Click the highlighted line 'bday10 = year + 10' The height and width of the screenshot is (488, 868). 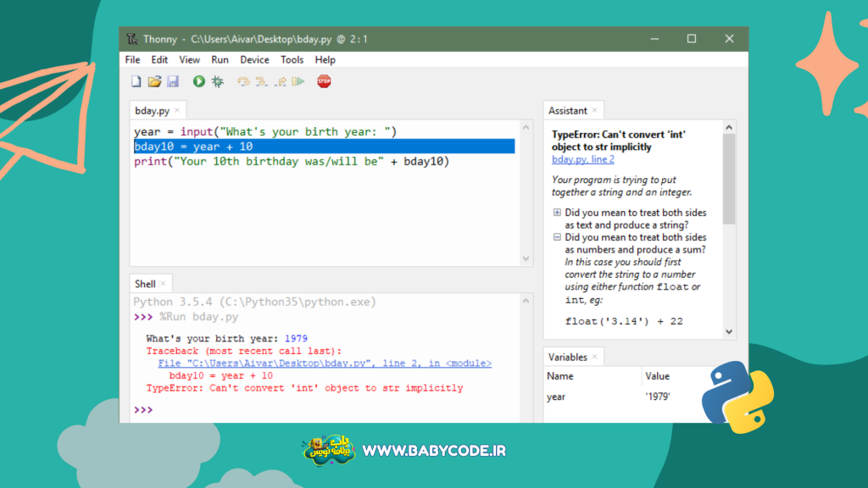point(324,147)
